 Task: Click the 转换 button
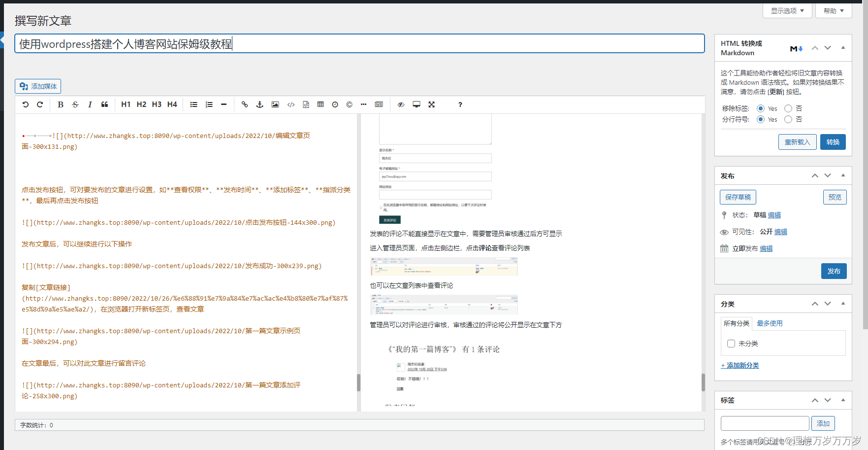pos(833,142)
